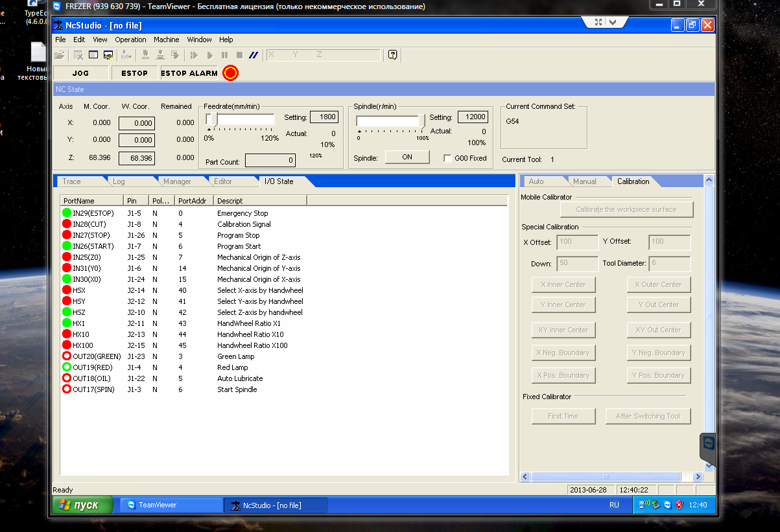Open the Help menu

pos(226,40)
